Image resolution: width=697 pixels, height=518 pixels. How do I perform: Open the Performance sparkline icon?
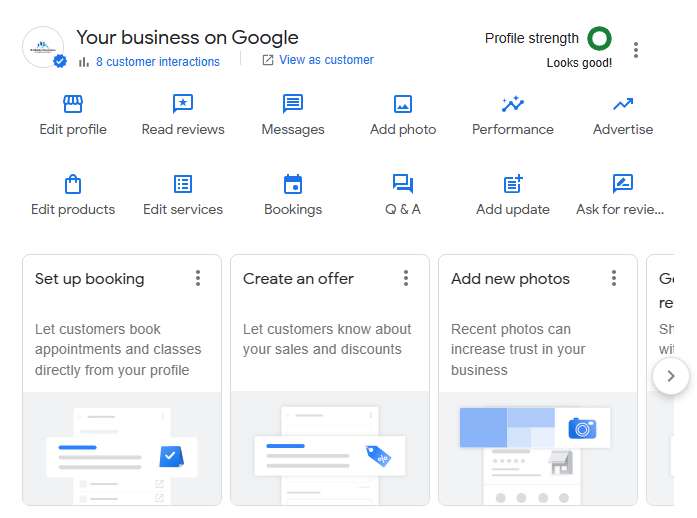click(513, 104)
